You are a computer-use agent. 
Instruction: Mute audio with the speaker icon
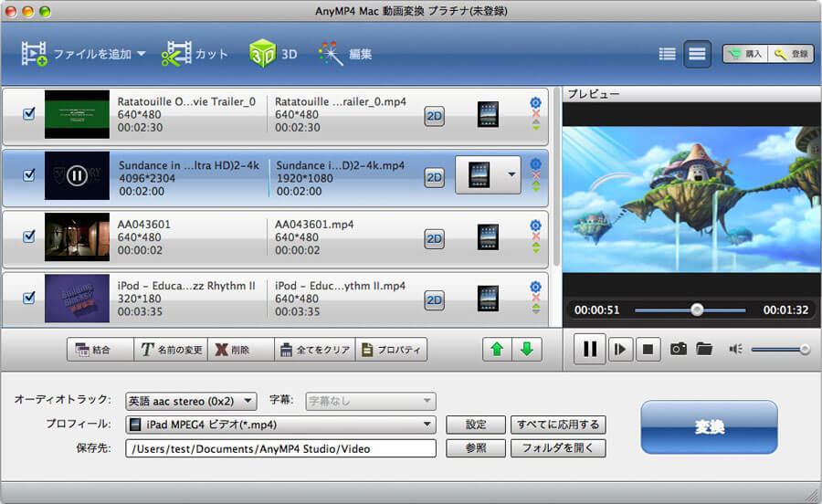click(735, 349)
